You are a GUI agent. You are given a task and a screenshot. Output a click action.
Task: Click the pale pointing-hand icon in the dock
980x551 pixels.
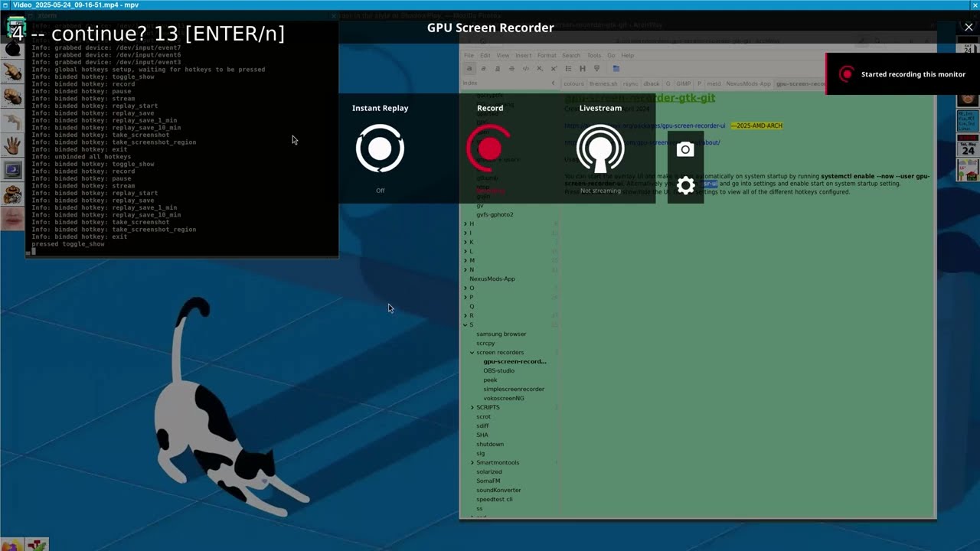click(x=12, y=121)
